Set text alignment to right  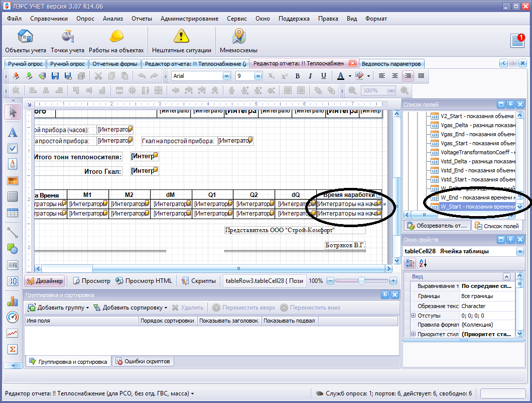point(408,76)
